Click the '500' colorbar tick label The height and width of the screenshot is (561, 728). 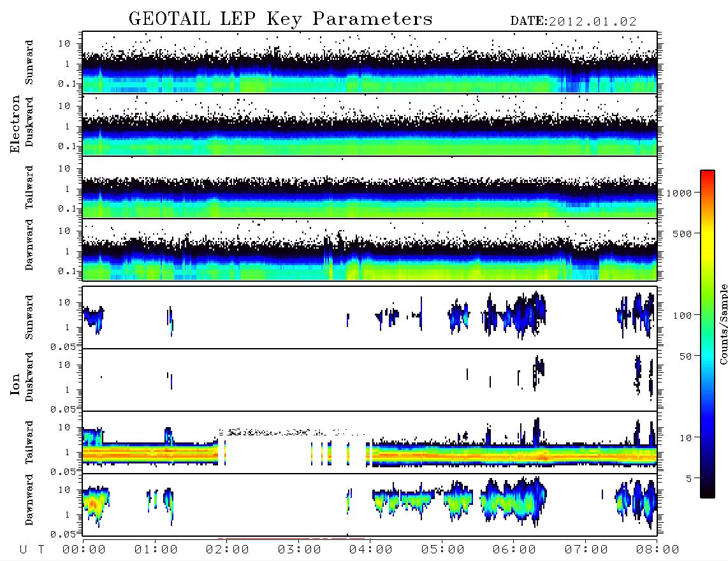click(683, 233)
